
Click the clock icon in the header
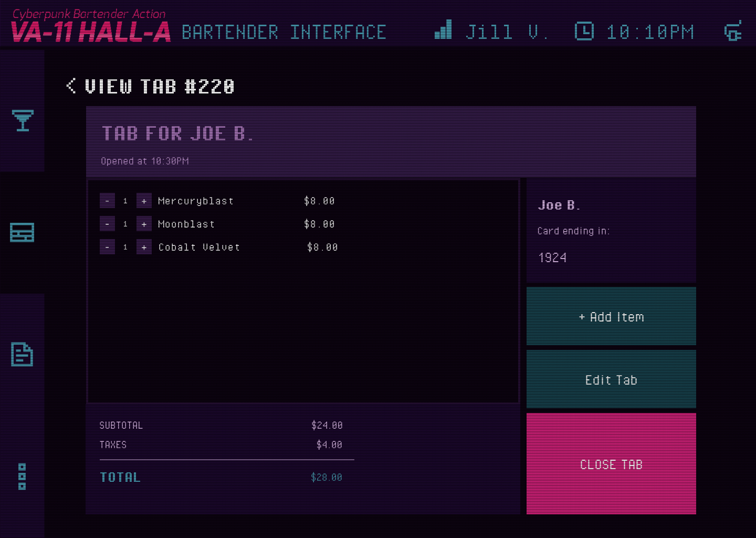[x=584, y=31]
